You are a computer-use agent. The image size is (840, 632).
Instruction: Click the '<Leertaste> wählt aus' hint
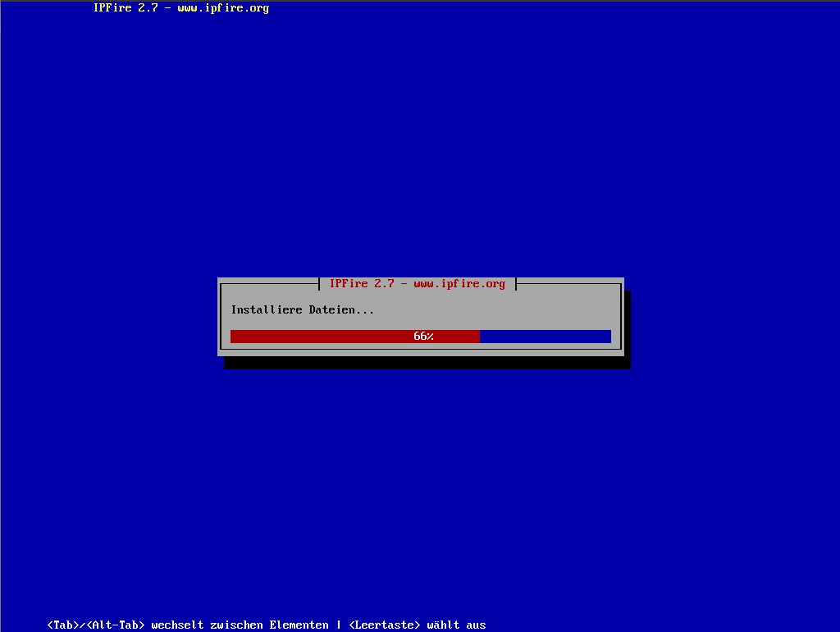pos(418,625)
